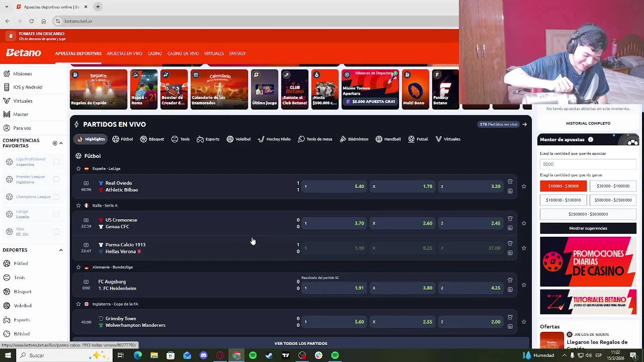Favorite the Real Oviedo match star
The image size is (644, 362).
(524, 187)
